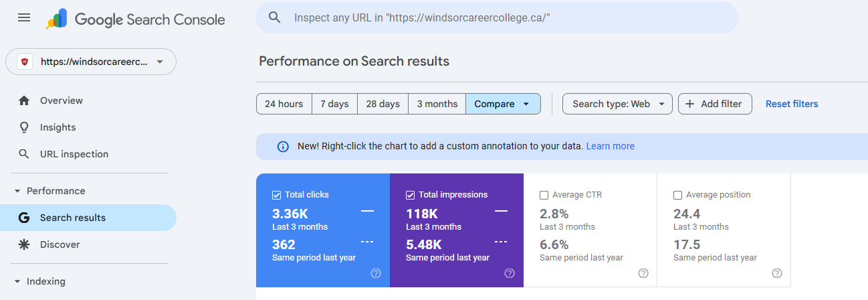Click the Insights lightbulb icon
This screenshot has width=868, height=300.
coord(24,127)
